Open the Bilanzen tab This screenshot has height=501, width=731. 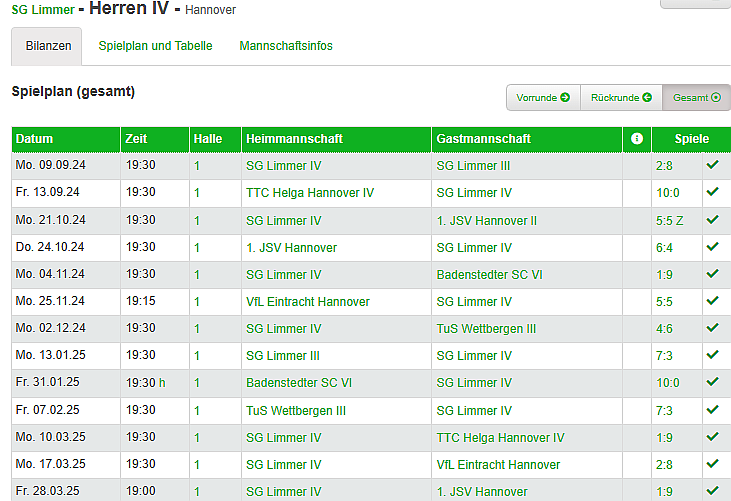click(48, 46)
